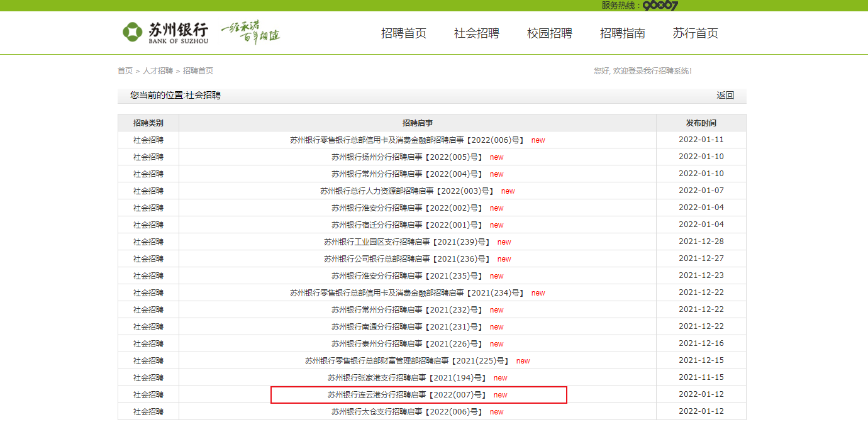This screenshot has width=868, height=422.
Task: Open the 社会招聘 navigation item
Action: click(x=476, y=33)
